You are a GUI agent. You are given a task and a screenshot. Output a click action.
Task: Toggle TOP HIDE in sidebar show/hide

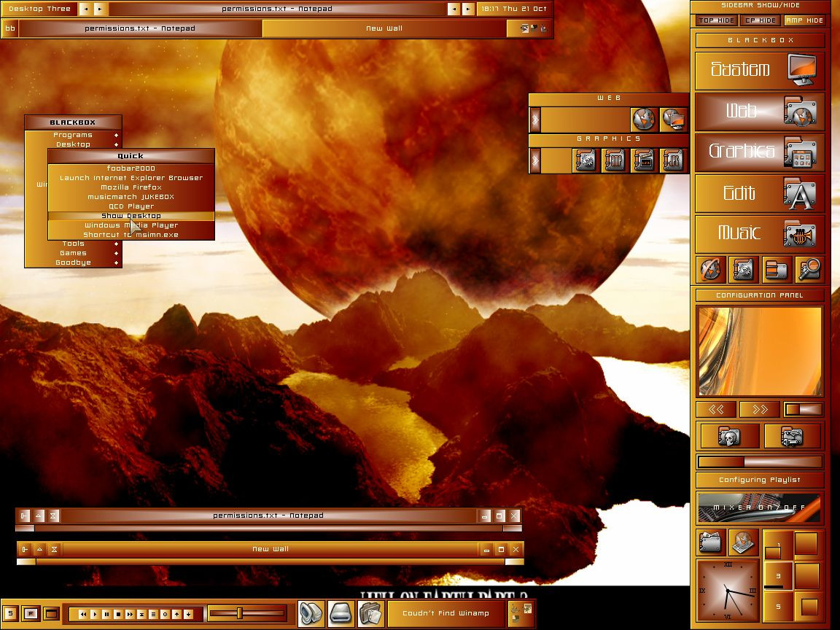click(x=716, y=20)
